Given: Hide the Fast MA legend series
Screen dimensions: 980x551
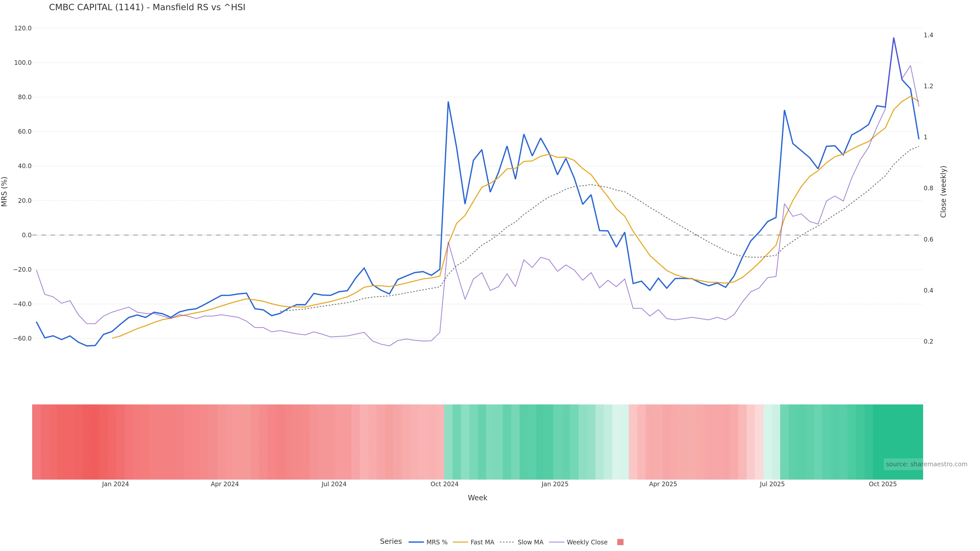Looking at the screenshot, I should coord(482,542).
